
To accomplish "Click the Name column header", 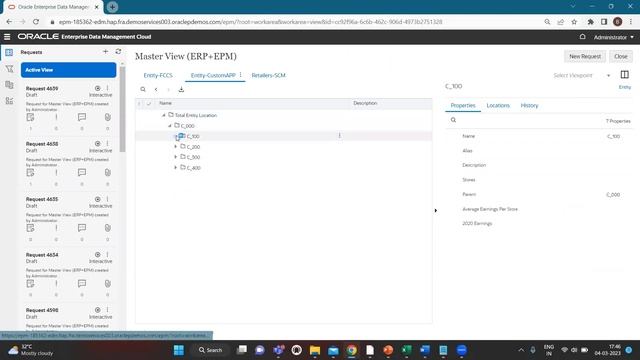I will (x=165, y=103).
